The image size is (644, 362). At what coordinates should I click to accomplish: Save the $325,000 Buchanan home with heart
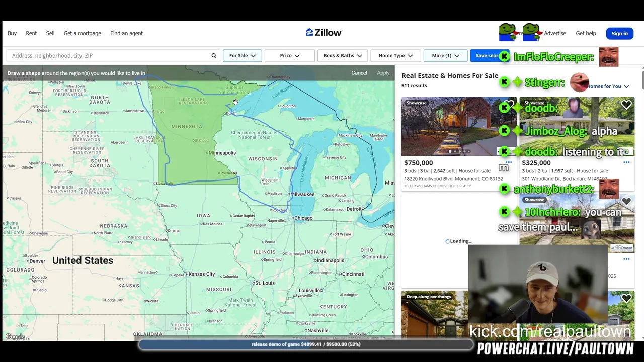[626, 105]
